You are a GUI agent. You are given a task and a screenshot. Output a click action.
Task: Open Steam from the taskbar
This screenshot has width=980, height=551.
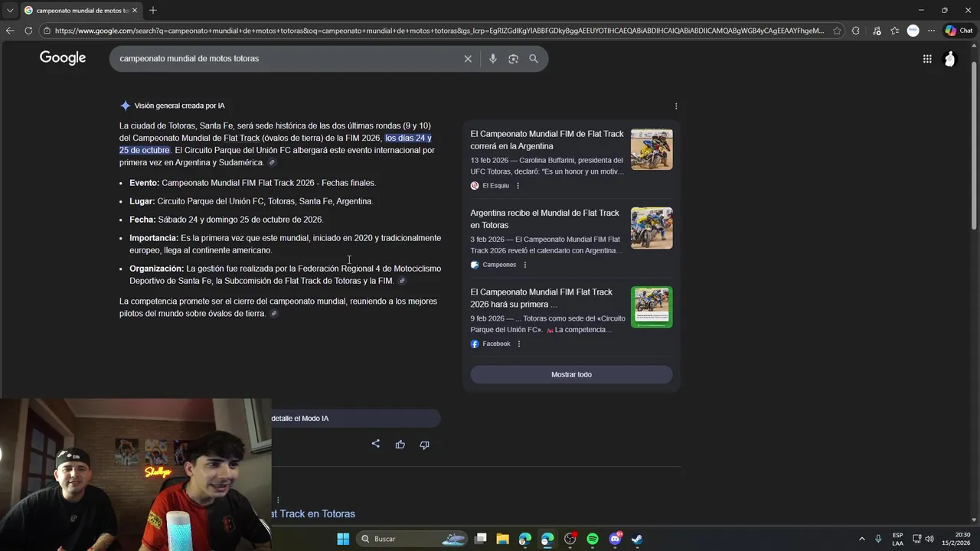[x=637, y=539]
